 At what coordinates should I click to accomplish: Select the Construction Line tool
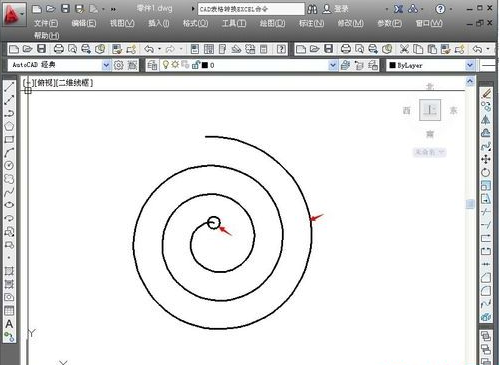(x=9, y=100)
